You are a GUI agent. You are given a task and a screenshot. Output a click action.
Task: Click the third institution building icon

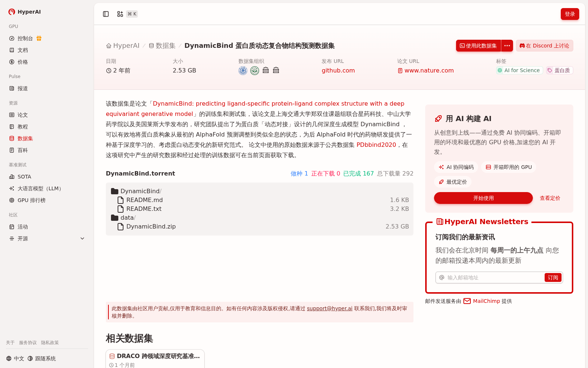click(x=266, y=70)
